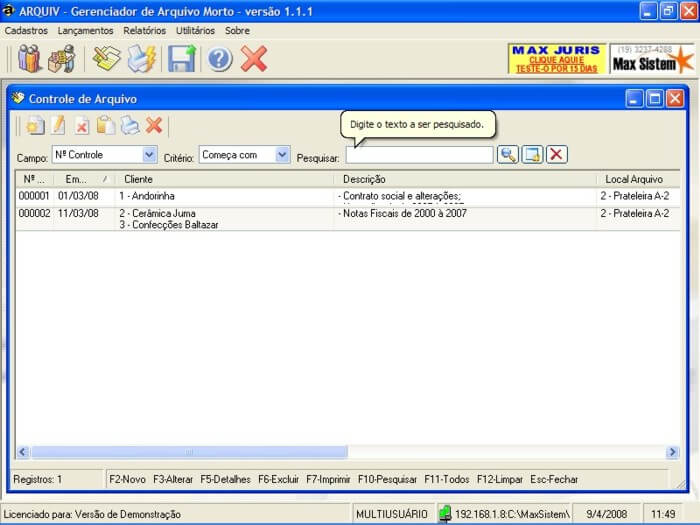This screenshot has width=700, height=525.
Task: Close form with the small red X toolbar icon
Action: pos(154,125)
